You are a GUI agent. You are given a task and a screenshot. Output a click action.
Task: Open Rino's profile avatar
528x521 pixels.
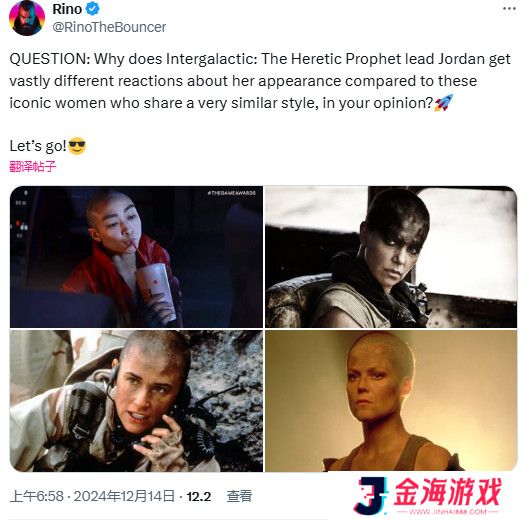tap(27, 18)
